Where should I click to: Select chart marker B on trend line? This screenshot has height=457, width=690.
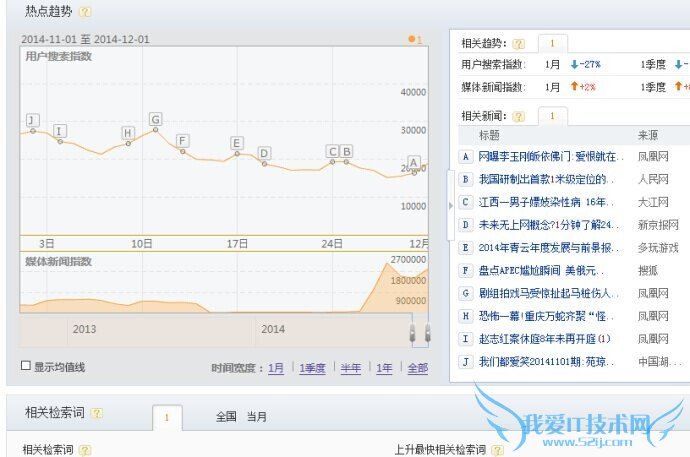tap(346, 151)
